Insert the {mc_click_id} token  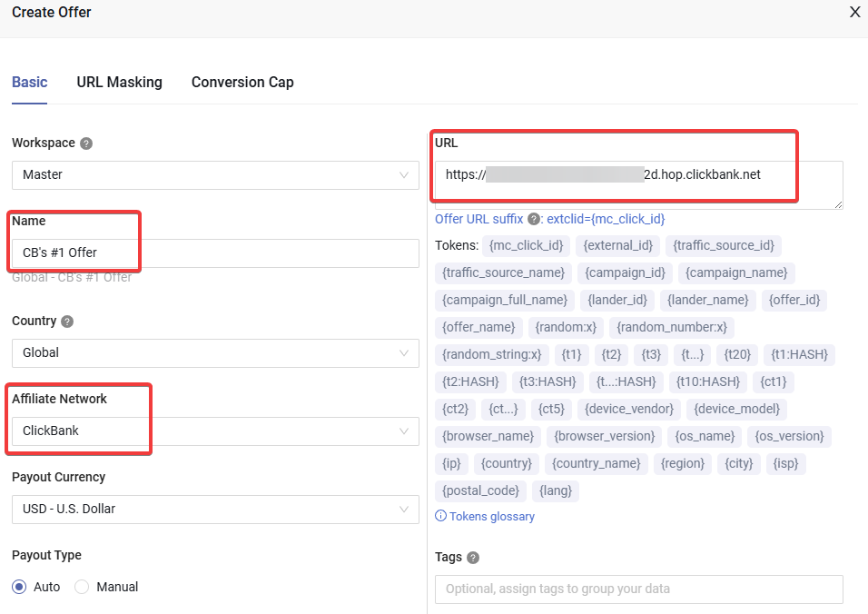pos(526,245)
